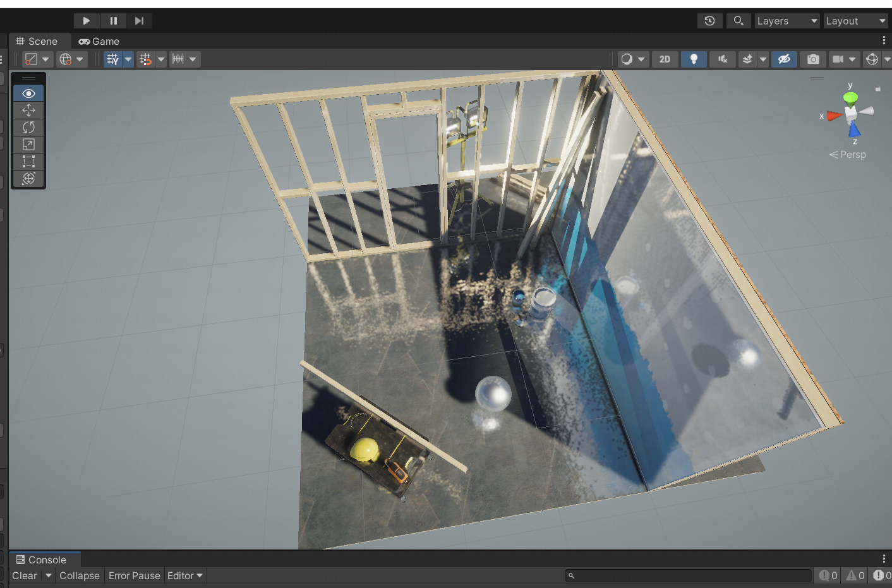Click the scene view camera snapshot icon

tap(812, 59)
